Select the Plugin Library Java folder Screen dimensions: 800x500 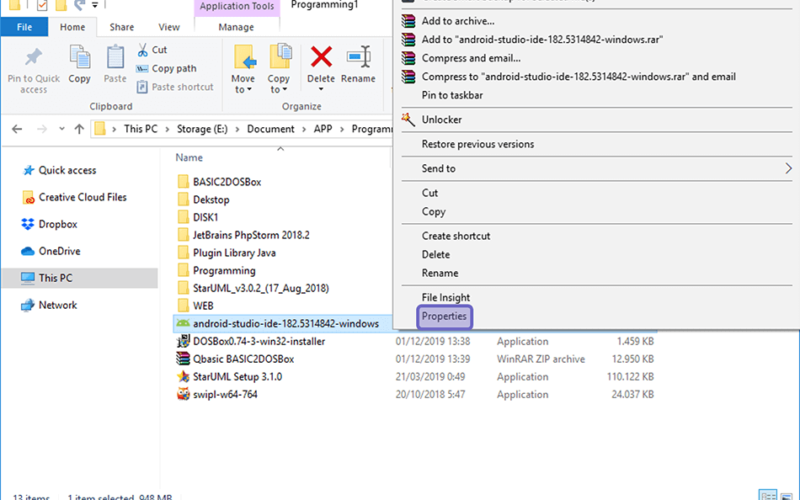(234, 253)
